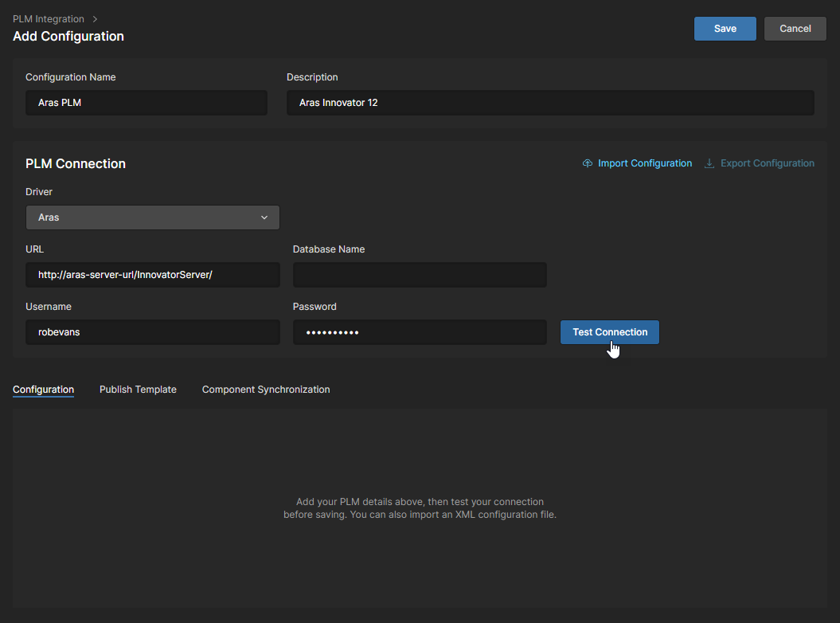Image resolution: width=840 pixels, height=623 pixels.
Task: Click the empty Database Name field
Action: click(x=420, y=275)
